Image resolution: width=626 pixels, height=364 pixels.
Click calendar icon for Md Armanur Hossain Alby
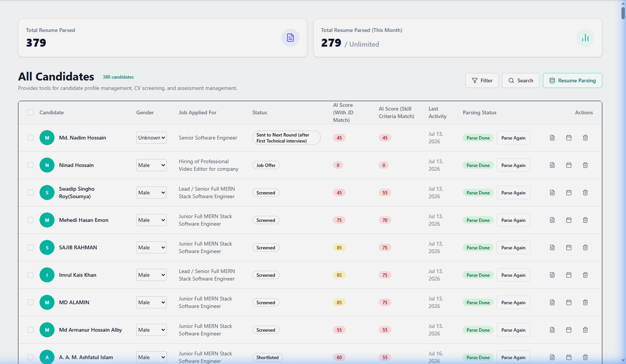(569, 330)
